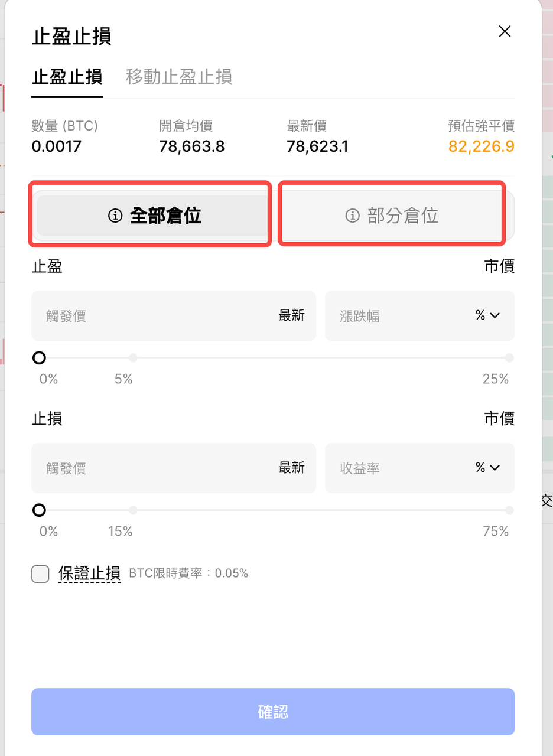Switch to the 止盈止損 tab
The height and width of the screenshot is (756, 553).
click(67, 77)
